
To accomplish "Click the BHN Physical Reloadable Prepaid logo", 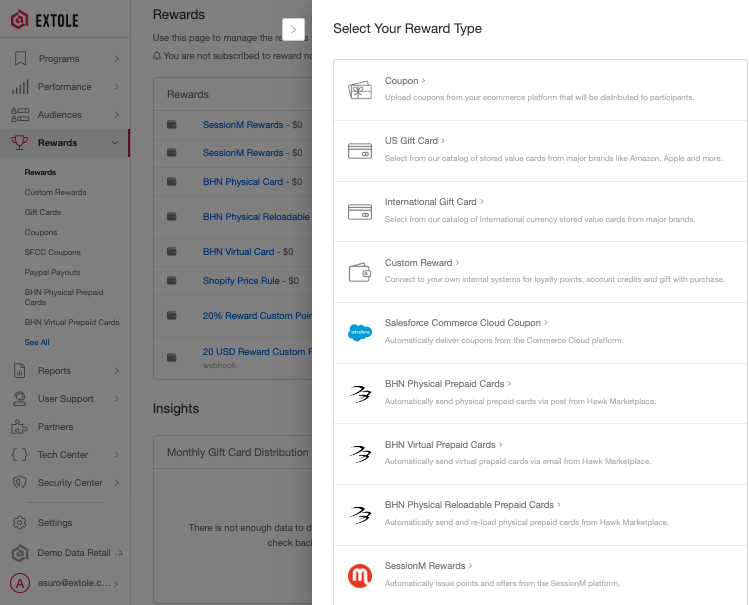I will point(360,515).
